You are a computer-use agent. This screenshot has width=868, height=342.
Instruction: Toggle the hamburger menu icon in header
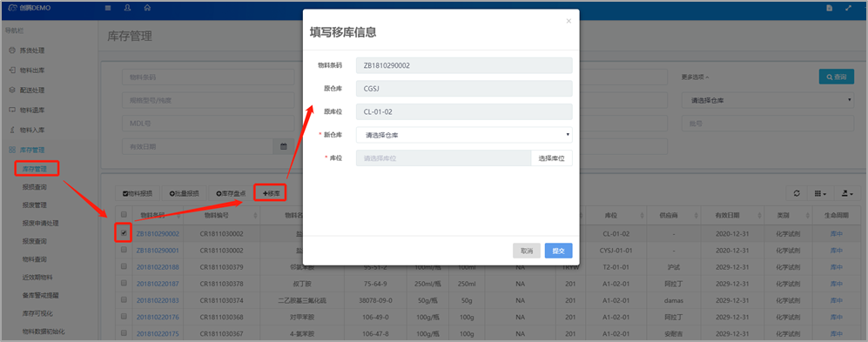(x=107, y=8)
